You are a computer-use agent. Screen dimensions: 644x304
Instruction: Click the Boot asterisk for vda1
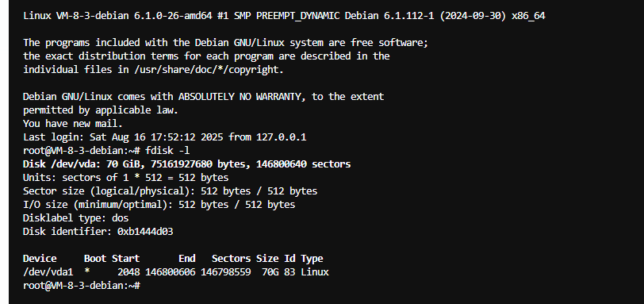[x=87, y=272]
